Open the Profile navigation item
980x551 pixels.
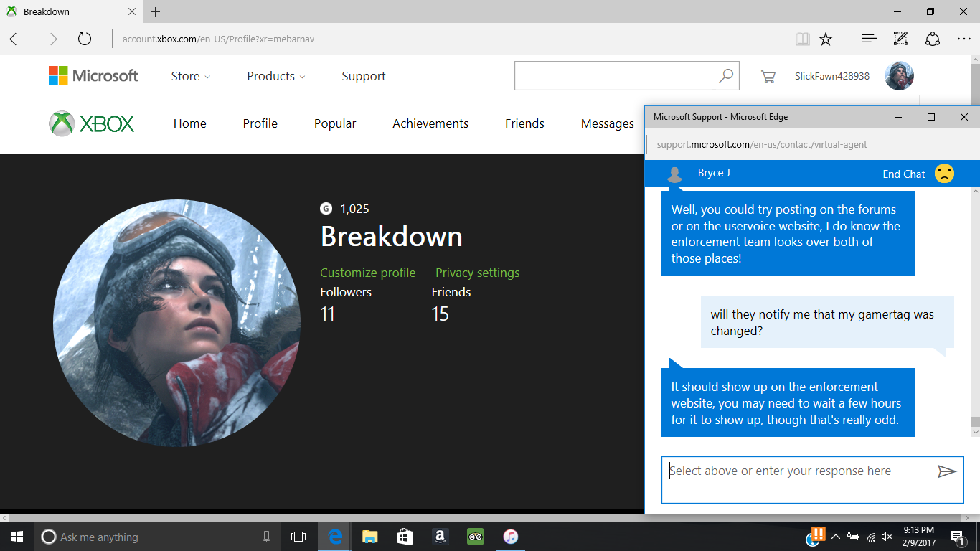click(260, 123)
